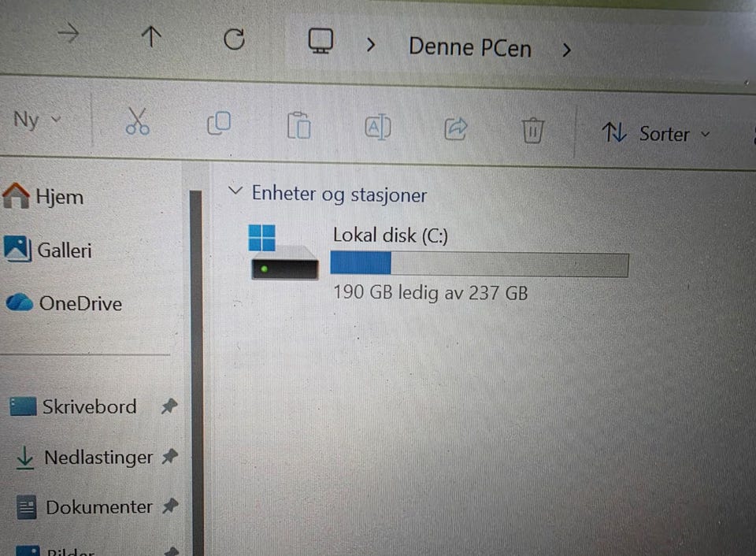Click the Refresh arrow icon
756x556 pixels.
pos(235,39)
